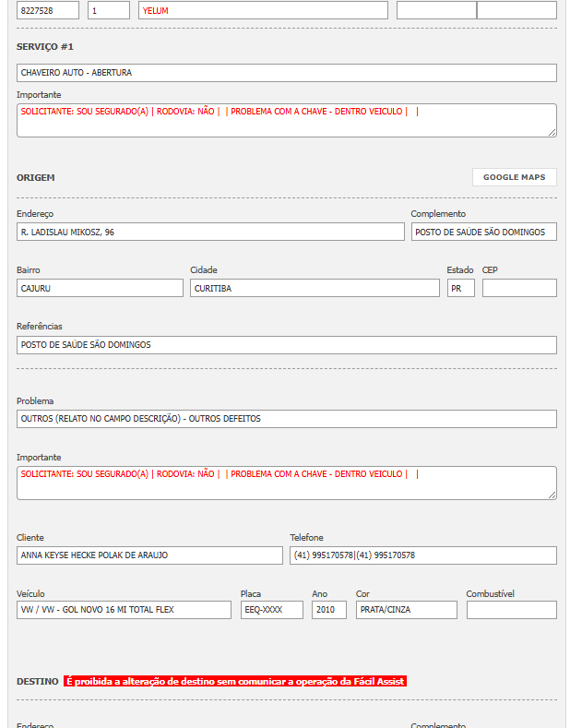
Task: Click the Google Maps button
Action: (x=514, y=177)
